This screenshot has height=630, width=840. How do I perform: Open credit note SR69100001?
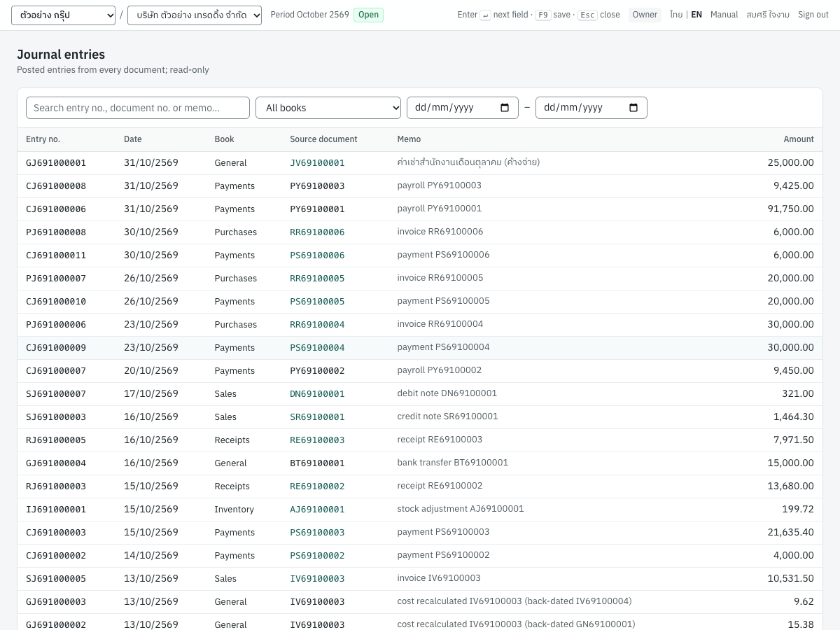317,417
